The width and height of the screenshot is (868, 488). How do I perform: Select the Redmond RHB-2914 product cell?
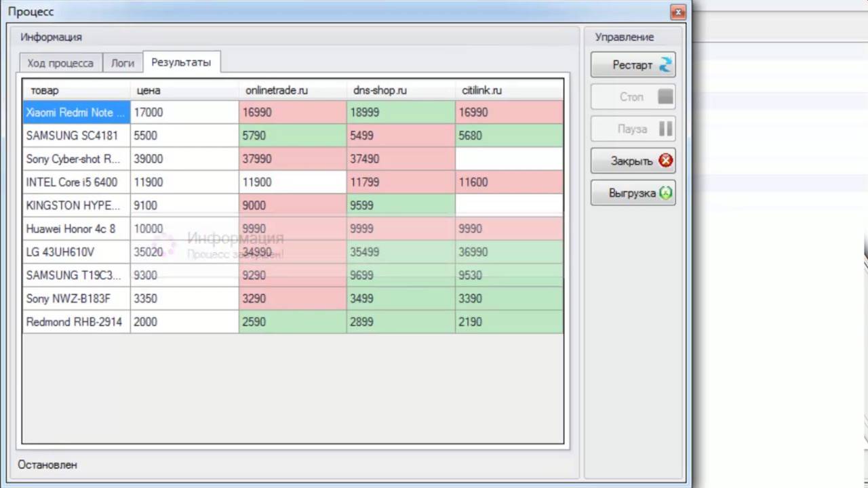(77, 322)
